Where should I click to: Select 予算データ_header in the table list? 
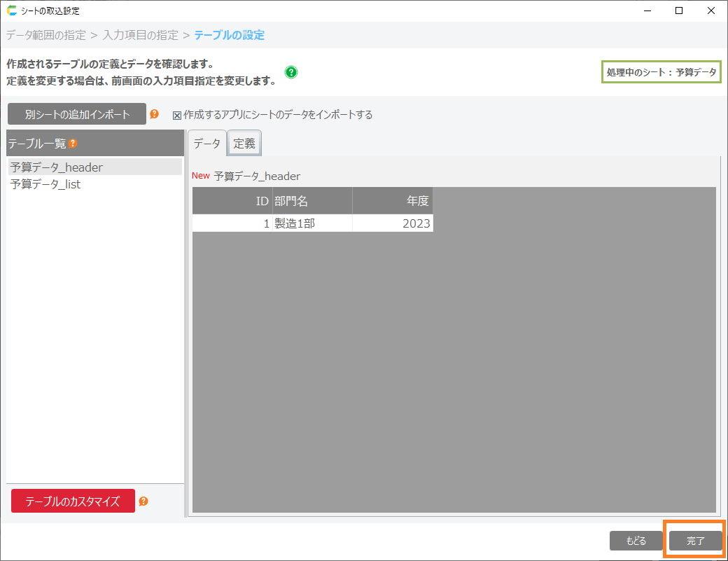coord(57,167)
